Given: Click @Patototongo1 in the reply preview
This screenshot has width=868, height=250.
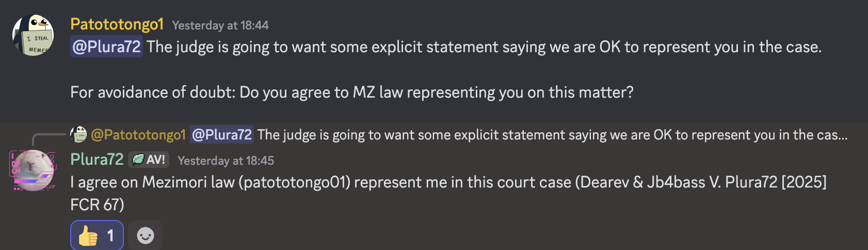Looking at the screenshot, I should (138, 135).
